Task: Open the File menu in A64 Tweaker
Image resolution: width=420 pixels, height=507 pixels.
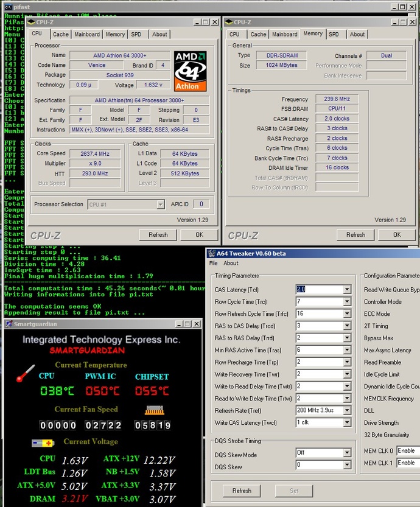Action: 214,263
